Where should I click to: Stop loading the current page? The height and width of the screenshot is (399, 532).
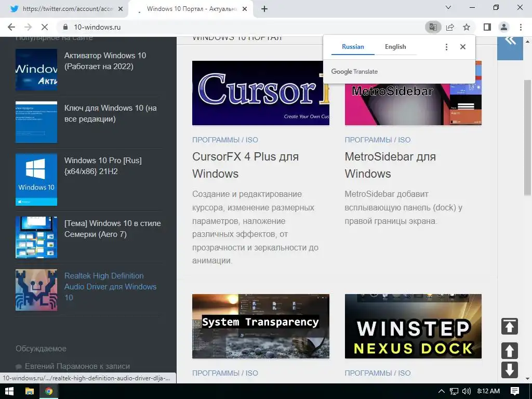tap(45, 27)
